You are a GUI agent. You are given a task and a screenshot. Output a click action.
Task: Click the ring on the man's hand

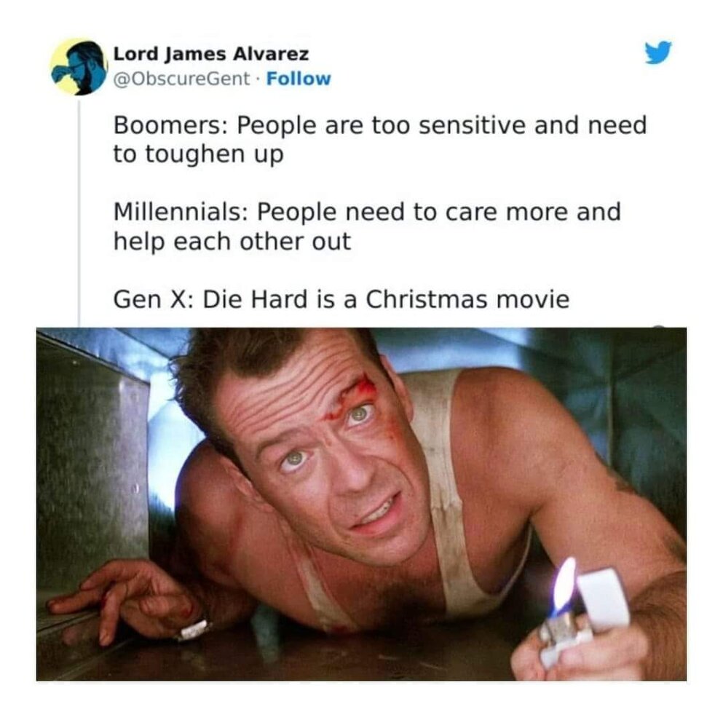click(194, 630)
